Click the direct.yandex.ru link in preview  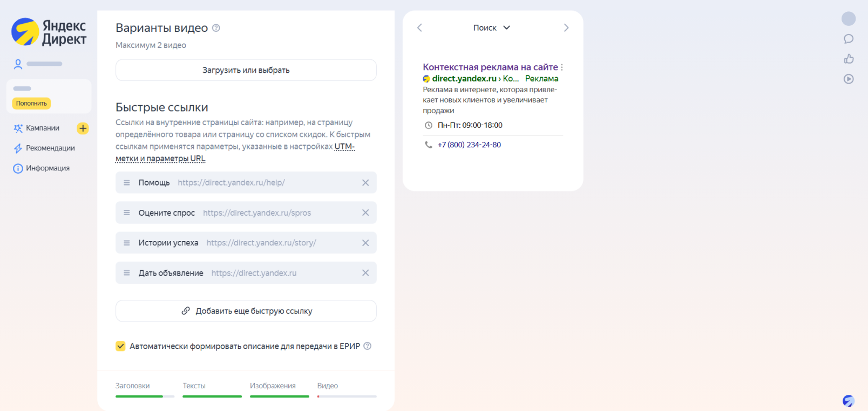[464, 79]
